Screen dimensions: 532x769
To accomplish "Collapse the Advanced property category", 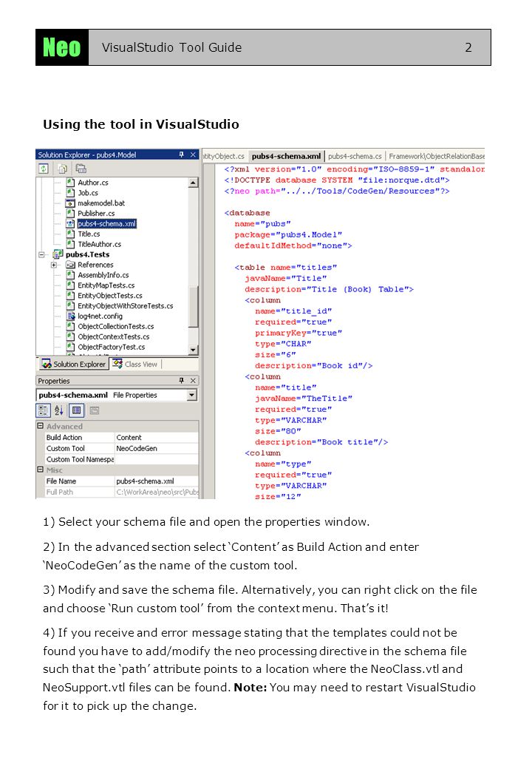I will pyautogui.click(x=41, y=426).
